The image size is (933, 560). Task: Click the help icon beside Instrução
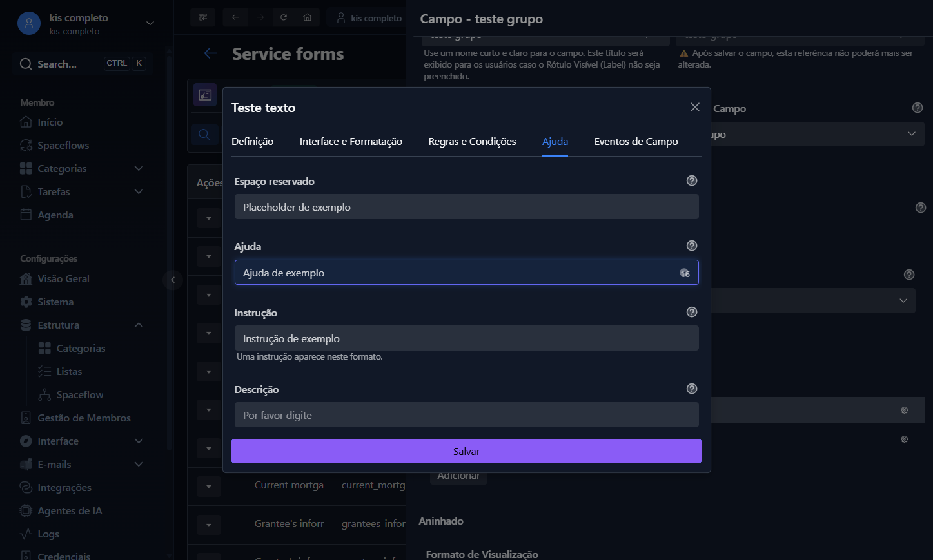point(692,312)
